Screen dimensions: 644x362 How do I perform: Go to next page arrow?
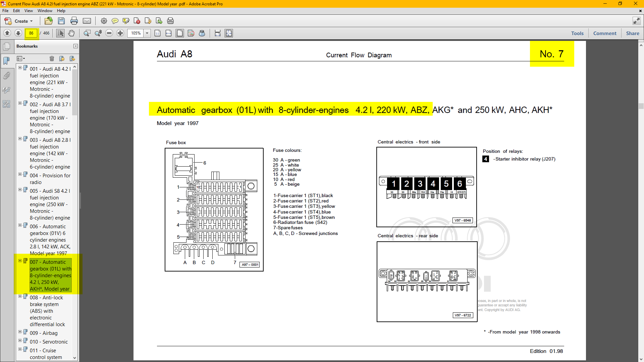tap(18, 33)
